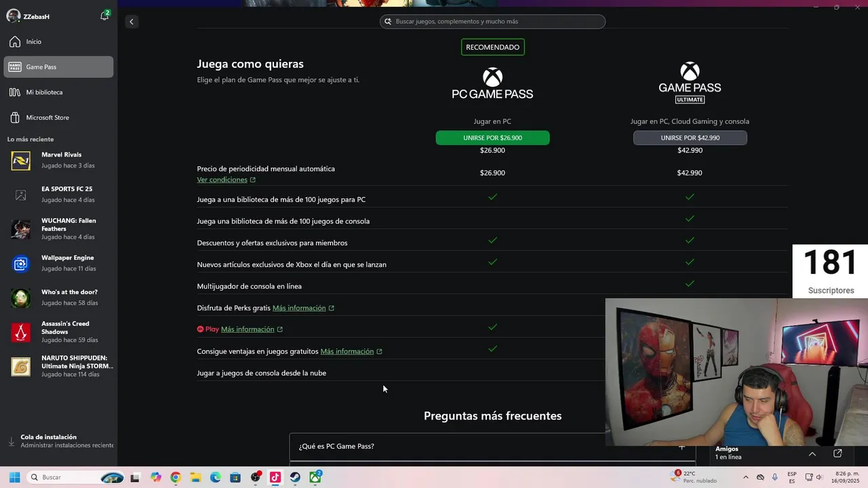Viewport: 868px width, 488px height.
Task: Switch to TikTok app on taskbar
Action: (275, 477)
